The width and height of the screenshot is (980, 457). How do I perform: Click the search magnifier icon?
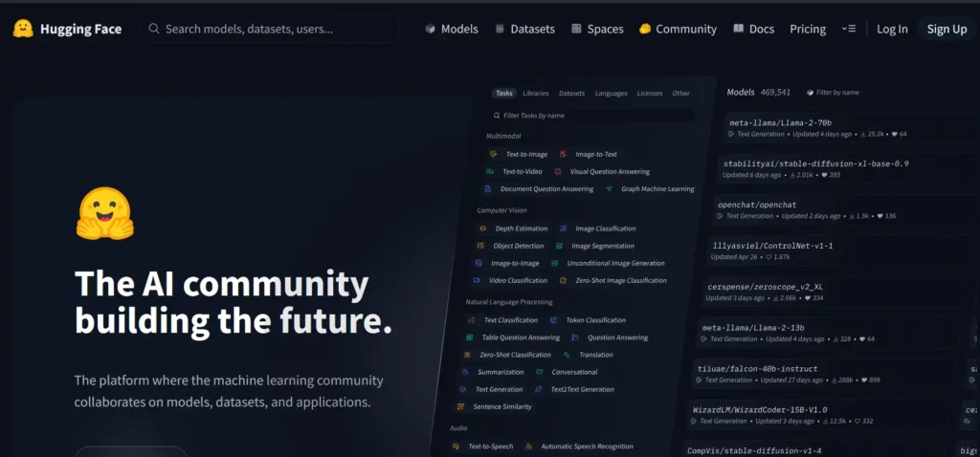(x=154, y=29)
